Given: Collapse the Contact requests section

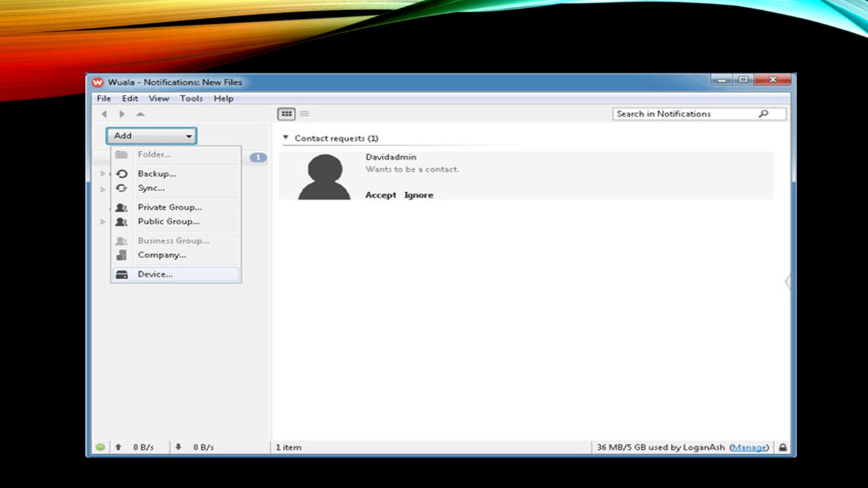Looking at the screenshot, I should [x=285, y=138].
